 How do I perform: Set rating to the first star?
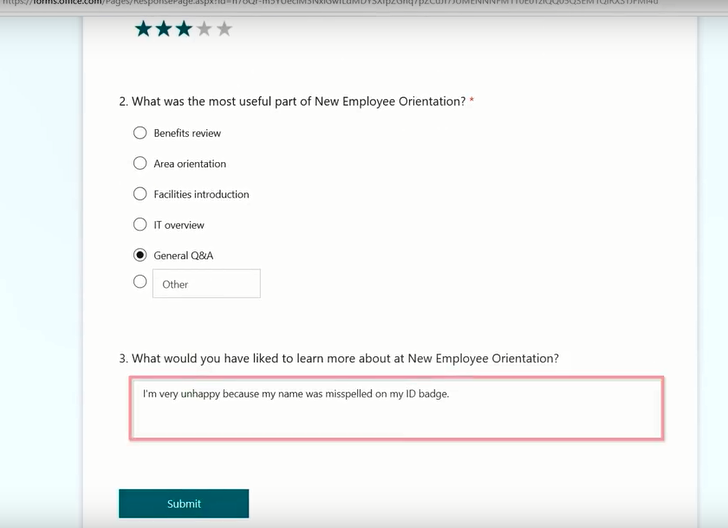(x=143, y=29)
